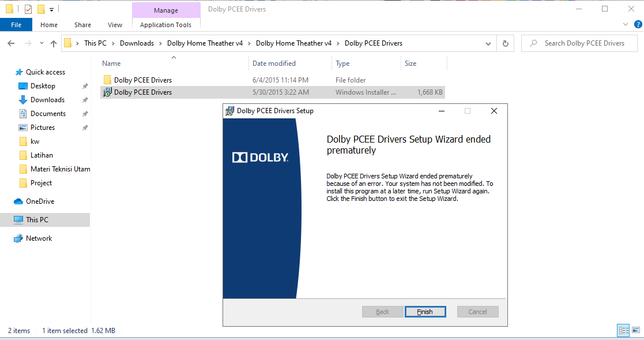This screenshot has height=340, width=644.
Task: Click the folder icon in Explorer title bar
Action: coord(9,9)
